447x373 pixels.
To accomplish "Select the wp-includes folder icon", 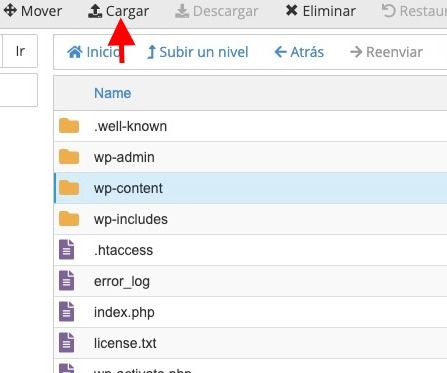I will tap(69, 219).
